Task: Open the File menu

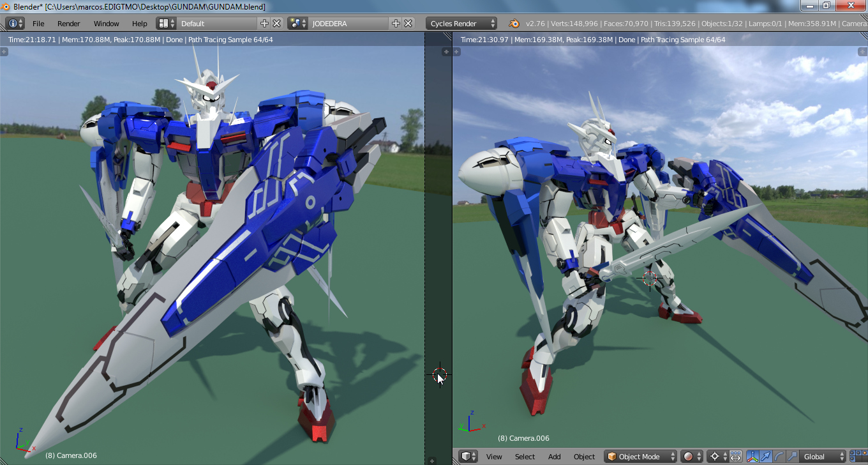Action: tap(38, 24)
